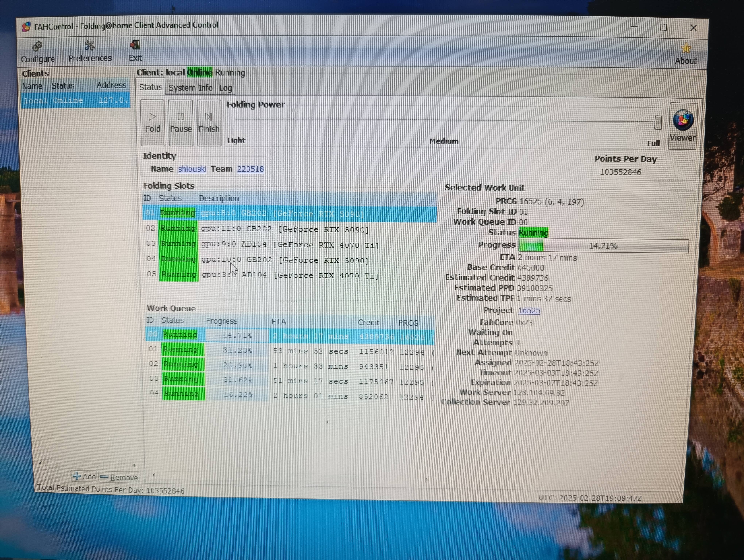Select work queue row 04 at 16.22%
The height and width of the screenshot is (560, 744).
(x=290, y=395)
